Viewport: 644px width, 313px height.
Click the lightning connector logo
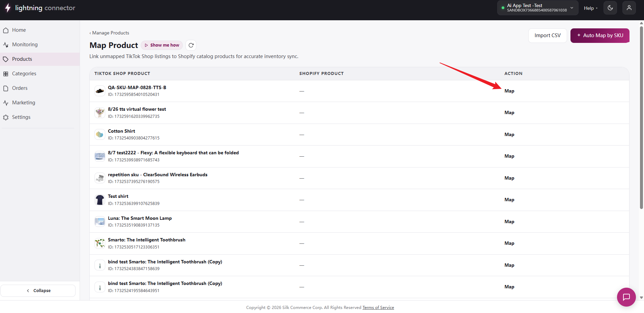click(40, 8)
